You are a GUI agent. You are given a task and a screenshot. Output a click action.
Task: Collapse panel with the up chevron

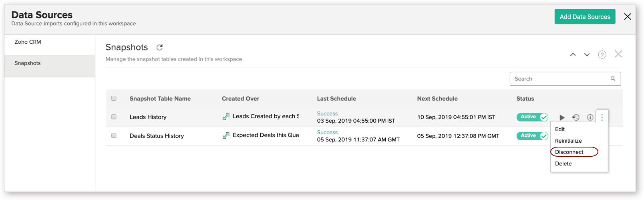pyautogui.click(x=573, y=55)
